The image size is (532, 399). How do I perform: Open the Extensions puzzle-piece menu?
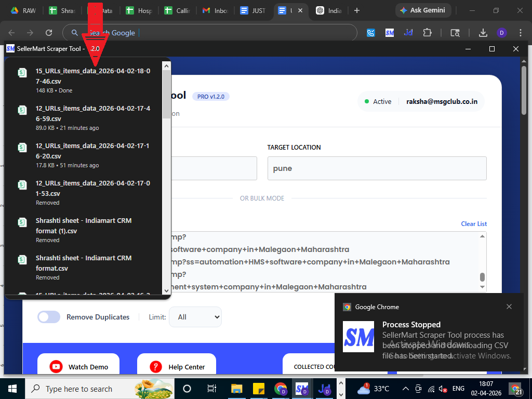coord(427,33)
